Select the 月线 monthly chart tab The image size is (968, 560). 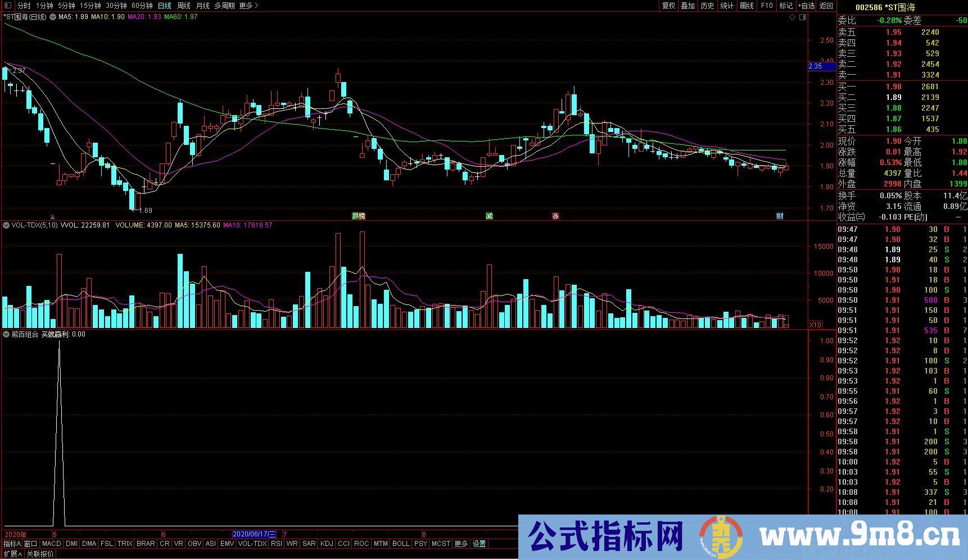pyautogui.click(x=203, y=6)
